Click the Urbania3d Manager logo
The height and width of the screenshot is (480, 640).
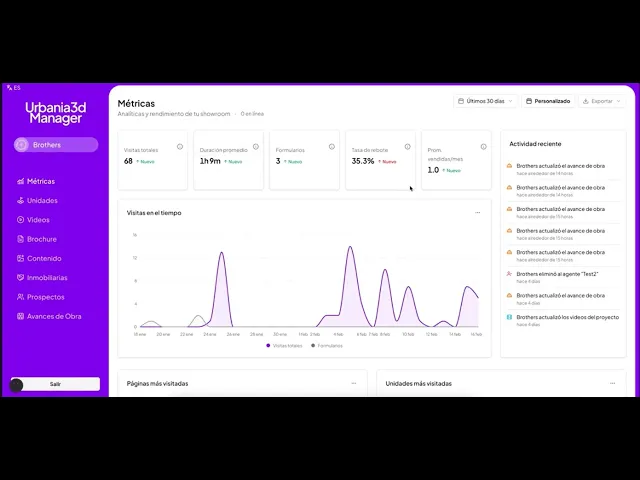point(56,113)
